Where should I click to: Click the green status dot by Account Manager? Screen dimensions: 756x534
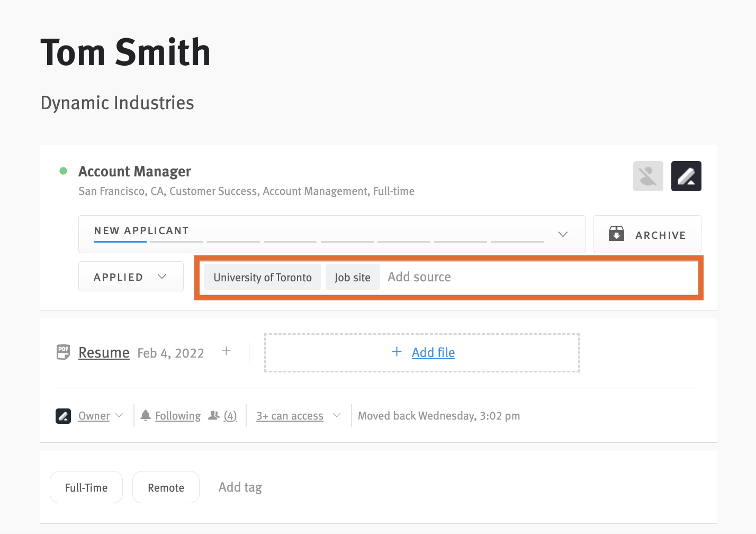(x=64, y=171)
